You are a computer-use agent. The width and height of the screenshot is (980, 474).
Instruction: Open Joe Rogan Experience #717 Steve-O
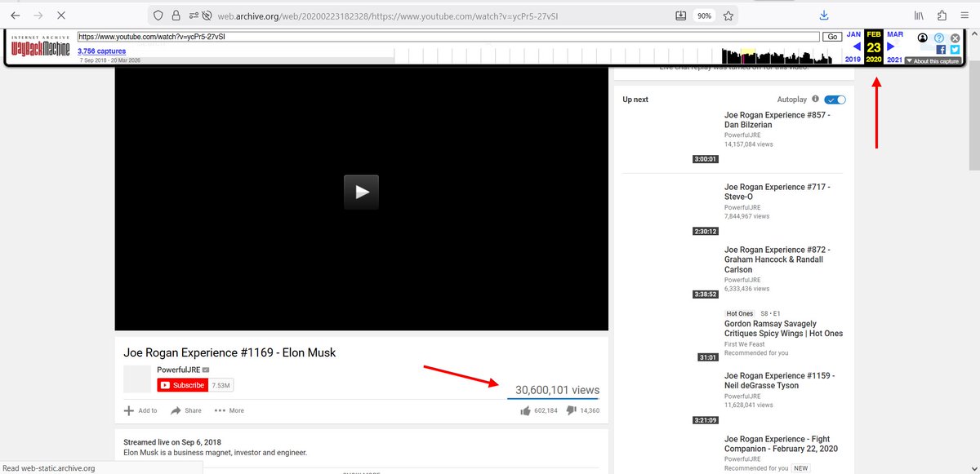click(x=777, y=192)
